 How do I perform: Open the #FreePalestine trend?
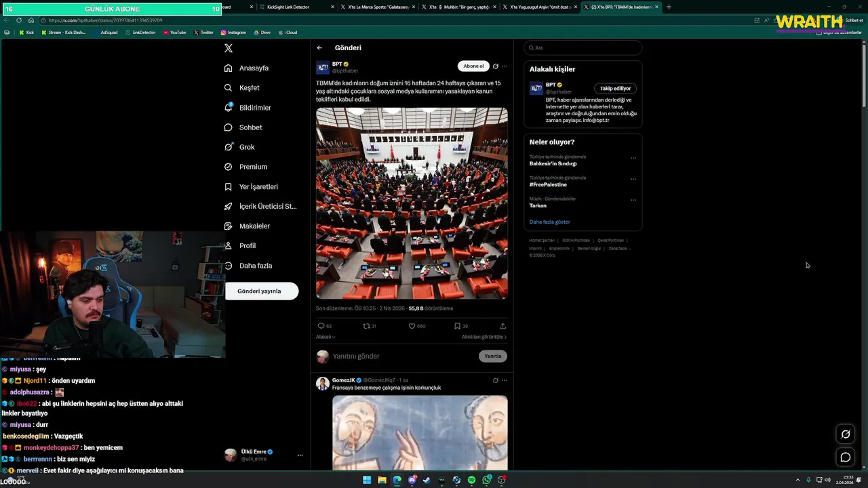(548, 184)
